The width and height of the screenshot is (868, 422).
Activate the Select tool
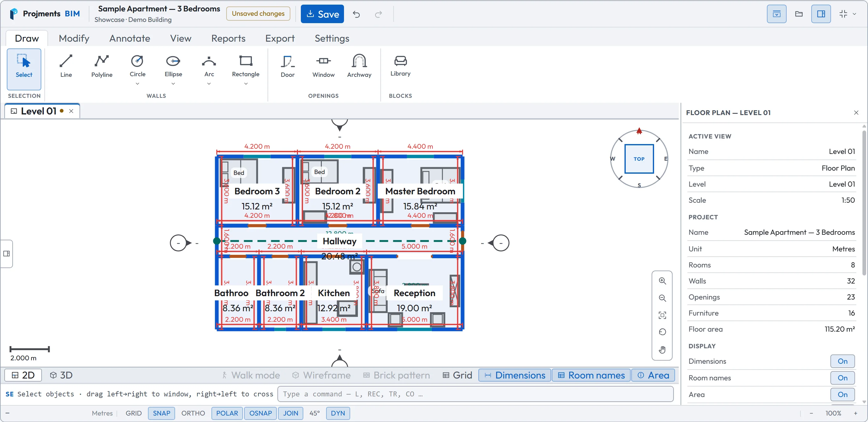[x=24, y=69]
